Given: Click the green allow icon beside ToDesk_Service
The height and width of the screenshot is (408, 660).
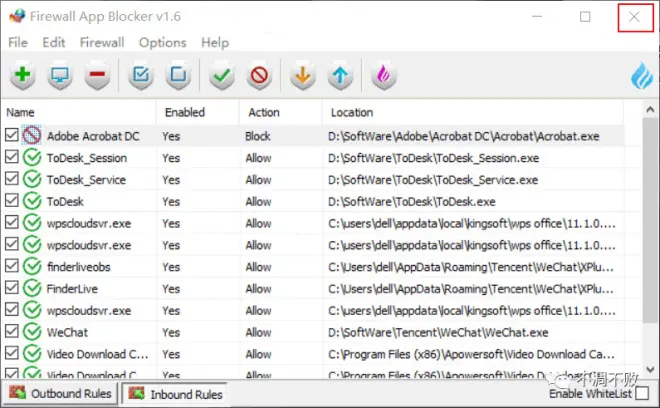Looking at the screenshot, I should [32, 179].
